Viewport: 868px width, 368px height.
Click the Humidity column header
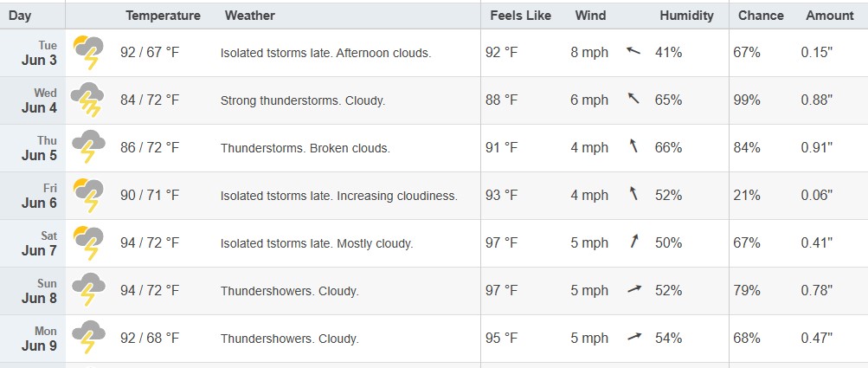686,16
